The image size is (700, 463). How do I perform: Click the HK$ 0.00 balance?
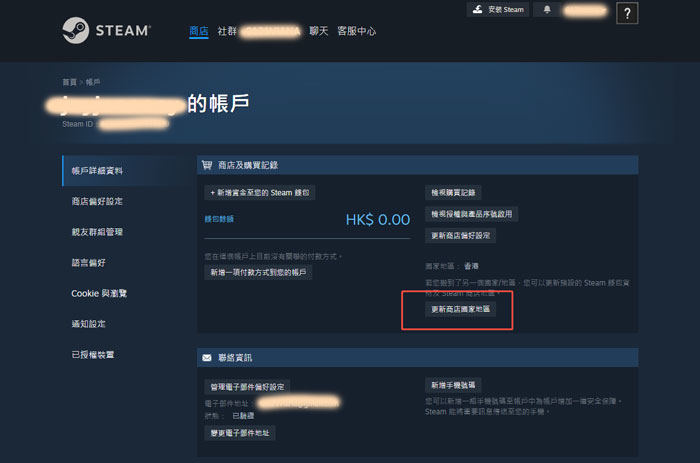click(378, 219)
